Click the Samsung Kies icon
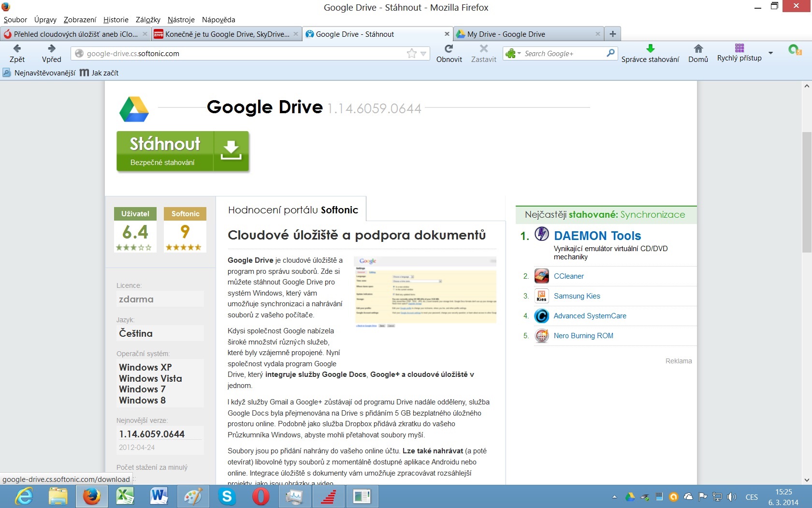Viewport: 812px width, 508px height. 542,296
